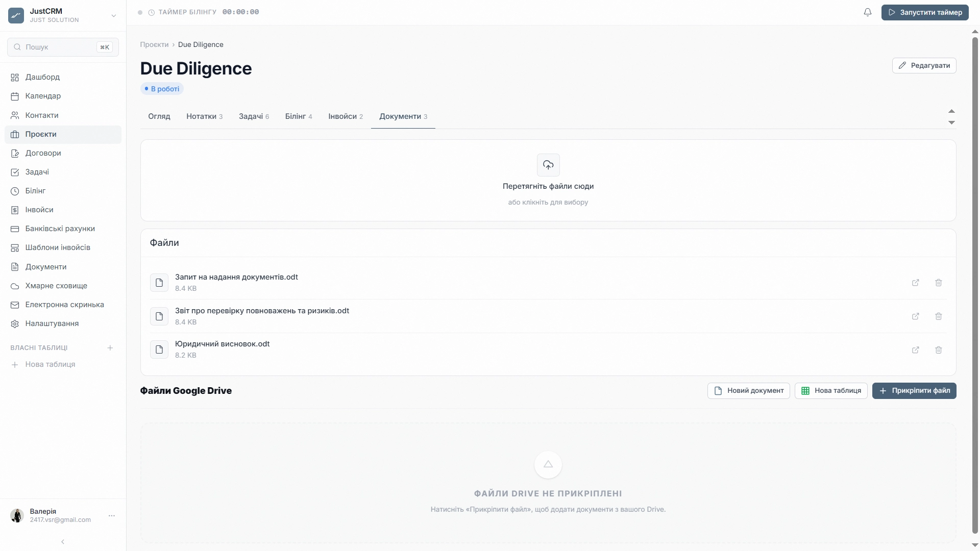Open the notifications bell
The image size is (980, 551).
pos(868,12)
